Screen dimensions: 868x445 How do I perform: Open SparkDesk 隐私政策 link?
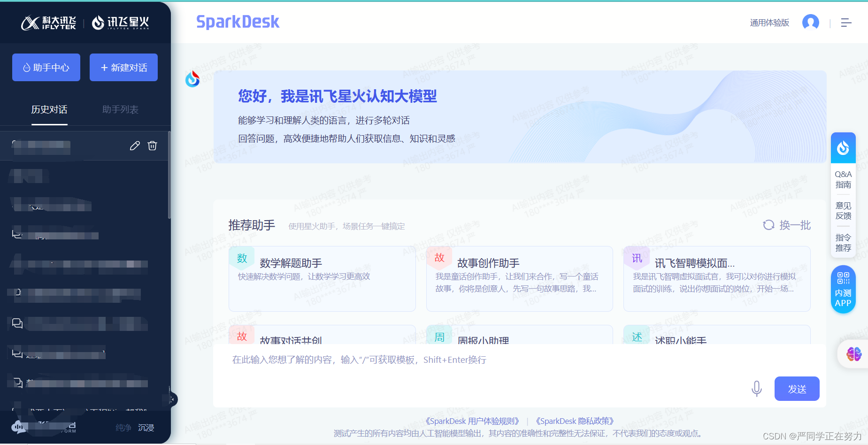click(575, 421)
